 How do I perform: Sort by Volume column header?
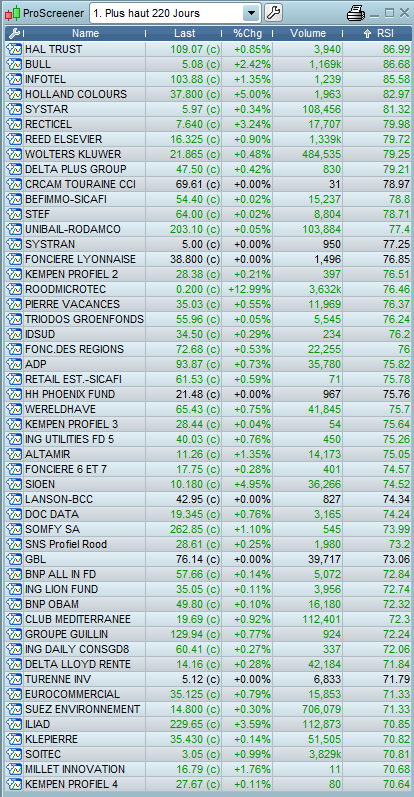tap(308, 34)
